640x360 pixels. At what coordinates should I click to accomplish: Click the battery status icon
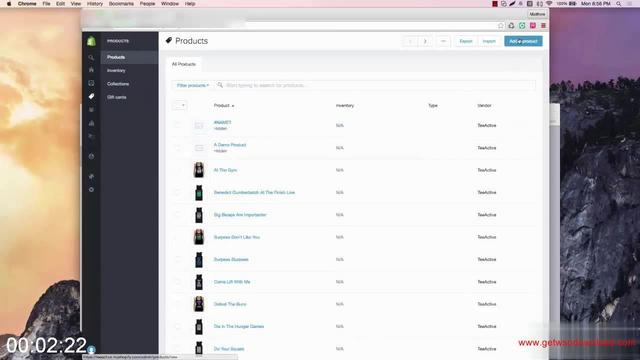(x=573, y=4)
